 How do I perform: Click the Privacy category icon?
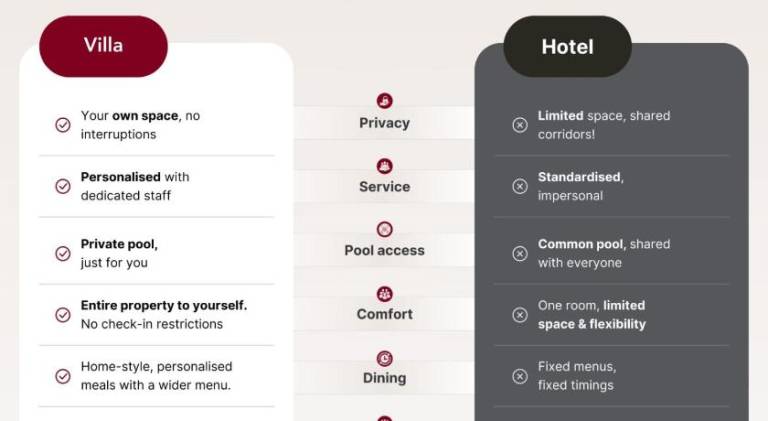click(384, 101)
